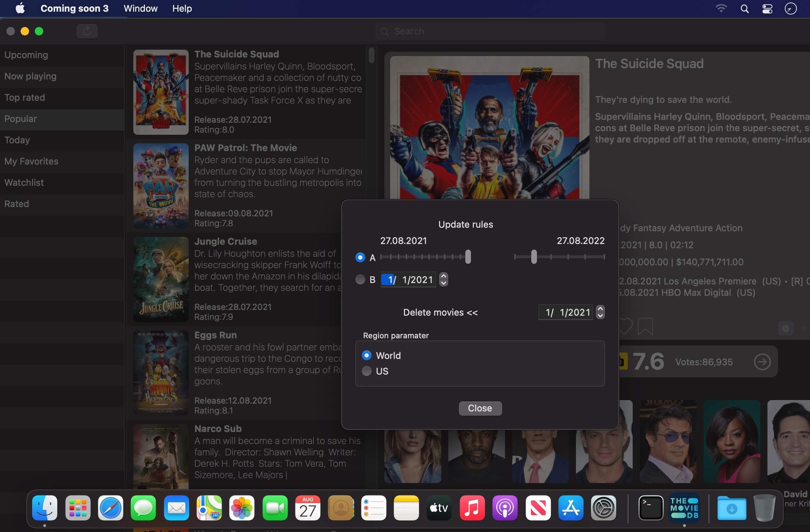Select the Jungle Cruise poster thumbnail
The image size is (810, 532).
[x=161, y=279]
